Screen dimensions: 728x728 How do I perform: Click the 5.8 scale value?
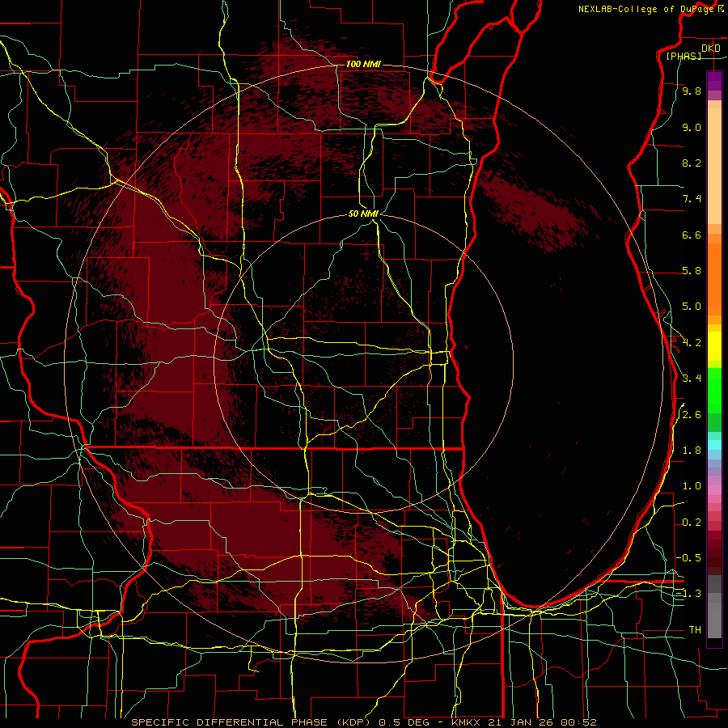click(692, 271)
